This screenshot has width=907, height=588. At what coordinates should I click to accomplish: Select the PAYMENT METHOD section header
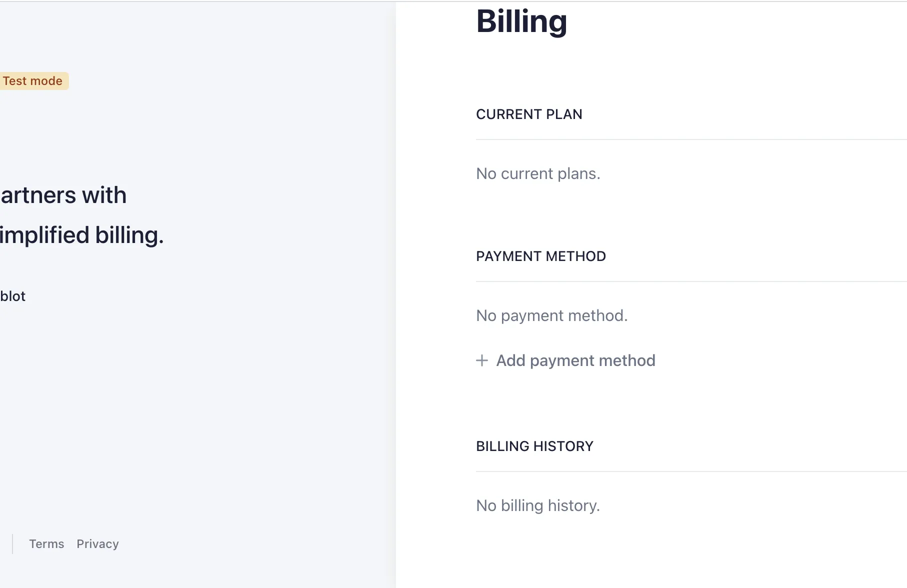coord(540,256)
